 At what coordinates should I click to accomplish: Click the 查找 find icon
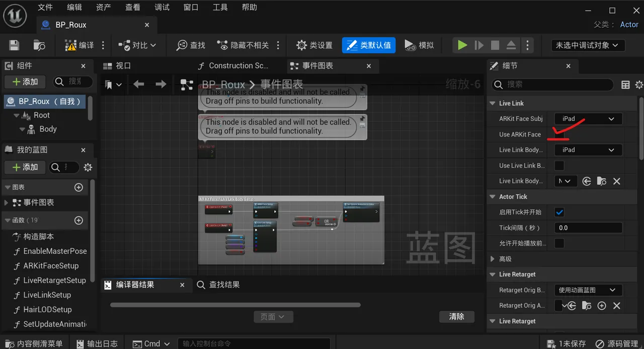(191, 45)
